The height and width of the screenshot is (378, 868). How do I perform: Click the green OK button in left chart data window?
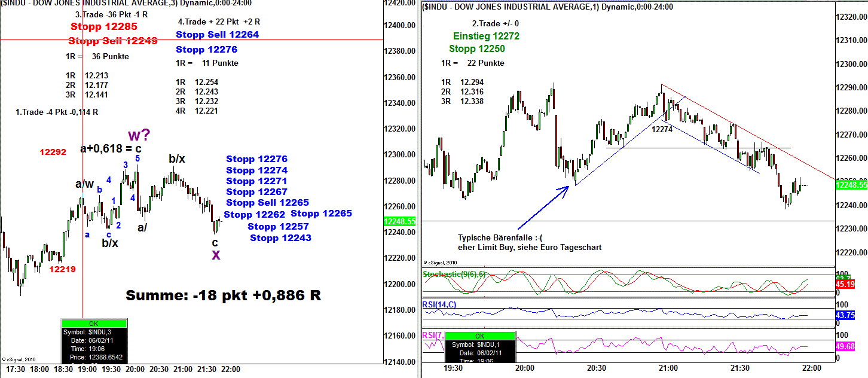(82, 323)
